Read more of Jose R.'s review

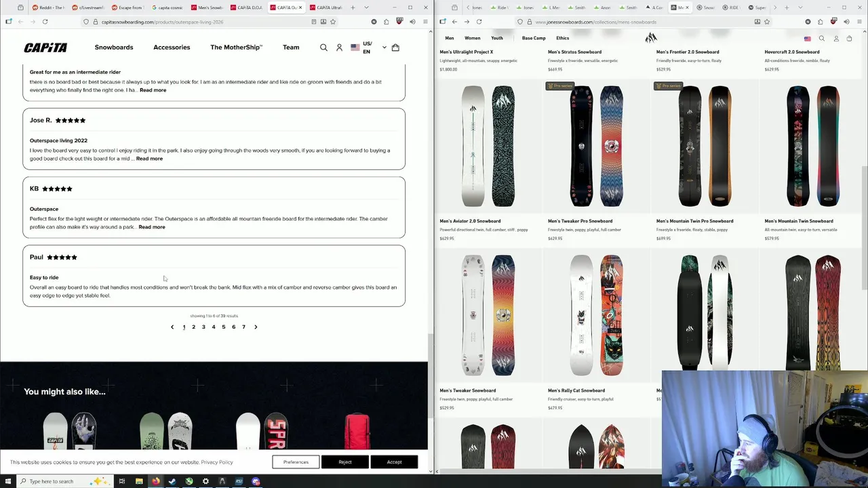point(149,159)
